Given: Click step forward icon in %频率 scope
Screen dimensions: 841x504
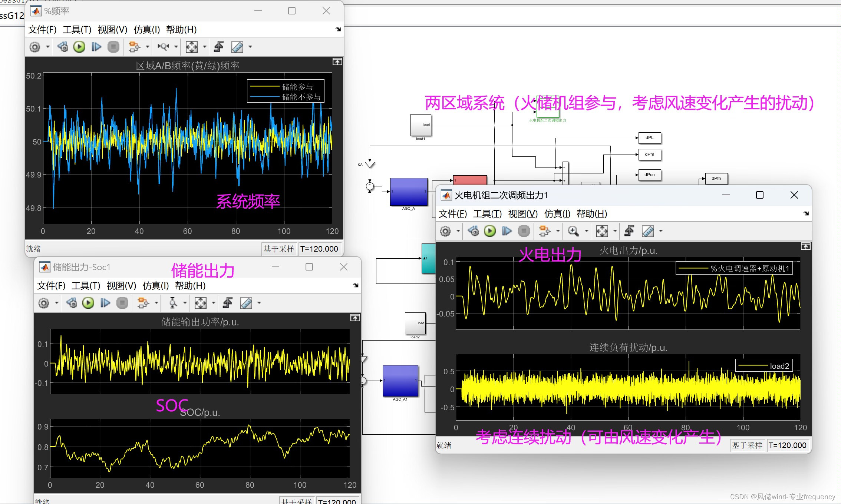Looking at the screenshot, I should click(96, 47).
